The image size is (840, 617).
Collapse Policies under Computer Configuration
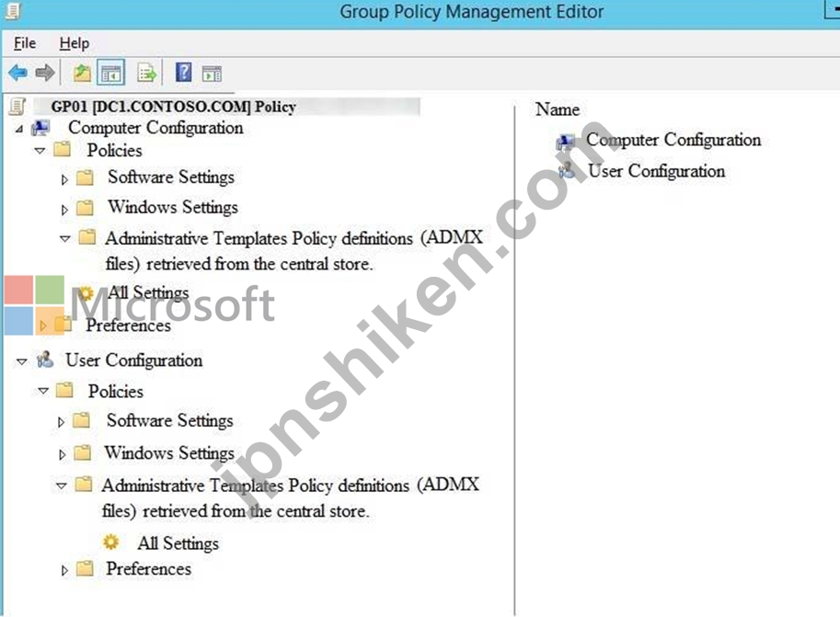tap(40, 151)
